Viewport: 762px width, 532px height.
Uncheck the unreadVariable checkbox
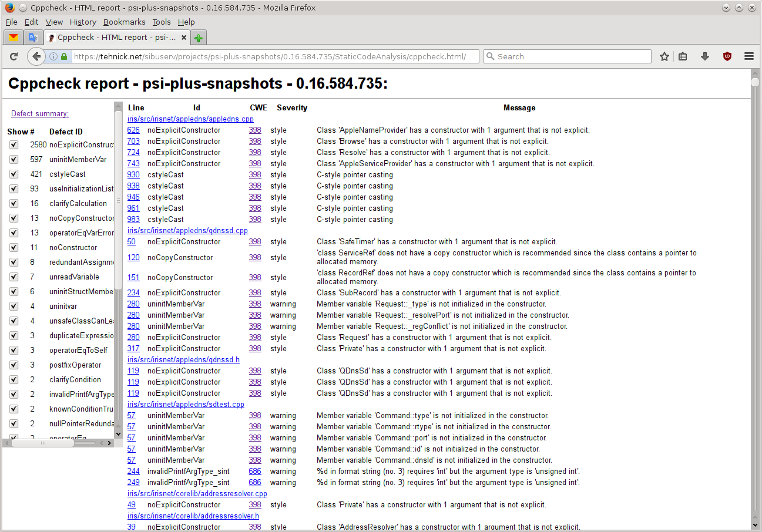tap(14, 277)
